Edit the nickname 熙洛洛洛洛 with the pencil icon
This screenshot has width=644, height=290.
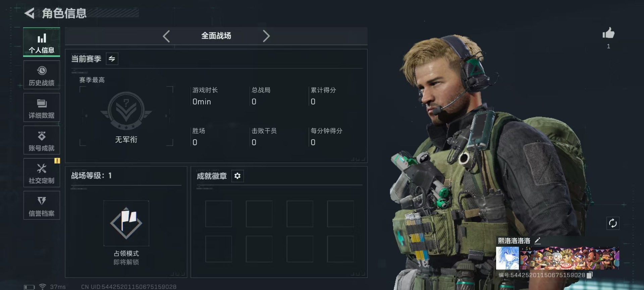point(537,241)
